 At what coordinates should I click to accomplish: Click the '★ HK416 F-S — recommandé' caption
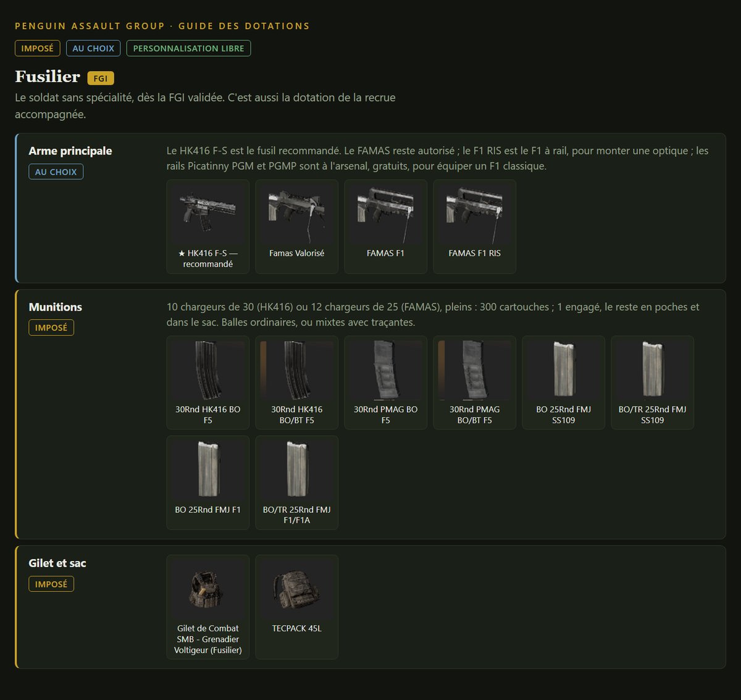208,258
